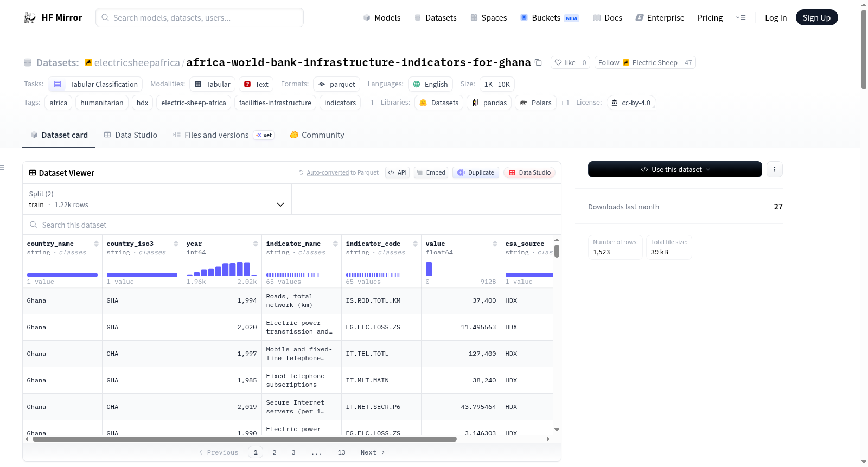Image resolution: width=868 pixels, height=467 pixels.
Task: Click the Duplicate button
Action: (x=475, y=172)
